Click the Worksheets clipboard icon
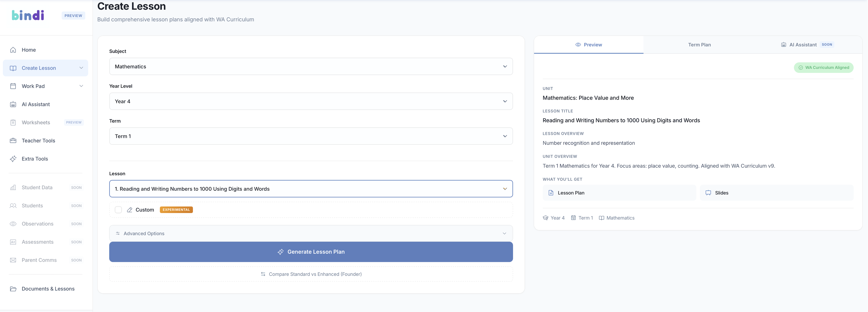 click(x=13, y=122)
